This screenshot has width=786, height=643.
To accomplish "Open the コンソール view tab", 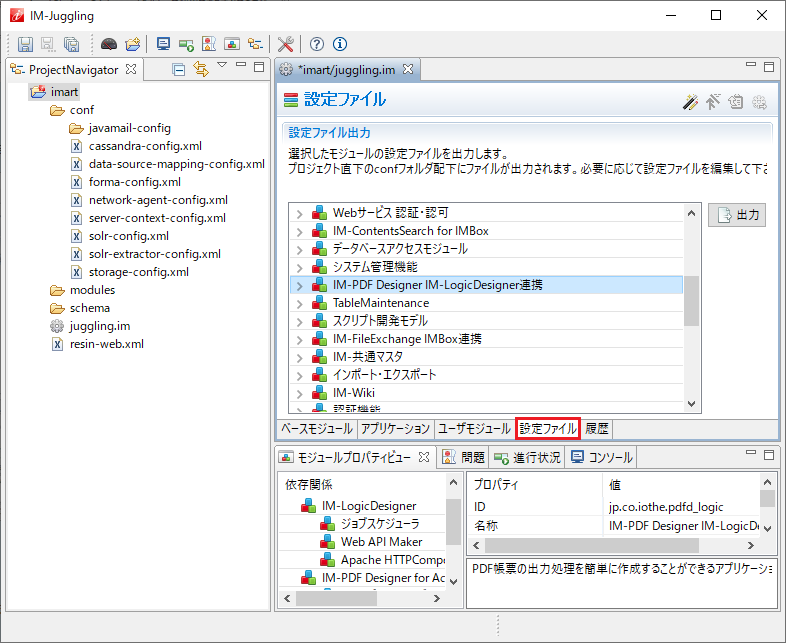I will (x=602, y=457).
